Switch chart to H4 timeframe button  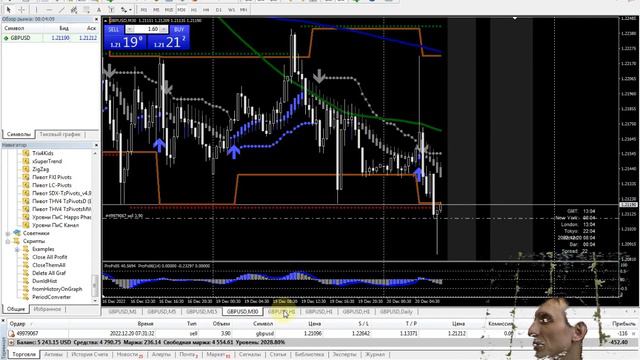[206, 9]
